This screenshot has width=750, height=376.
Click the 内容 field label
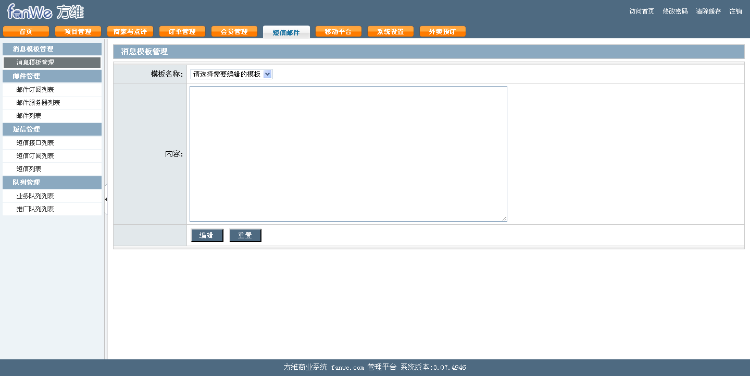coord(174,154)
